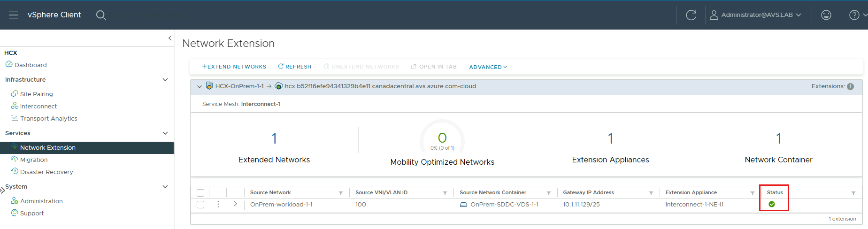The image size is (868, 229).
Task: Click the Interconnect icon
Action: [x=15, y=106]
